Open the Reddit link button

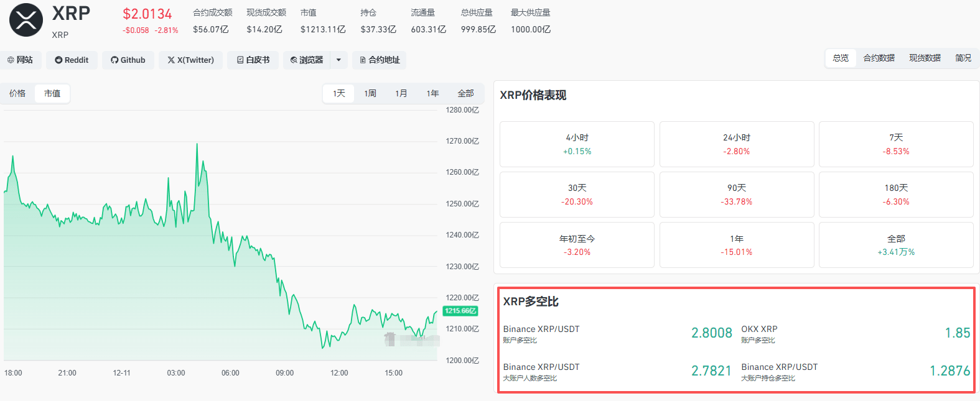coord(72,60)
